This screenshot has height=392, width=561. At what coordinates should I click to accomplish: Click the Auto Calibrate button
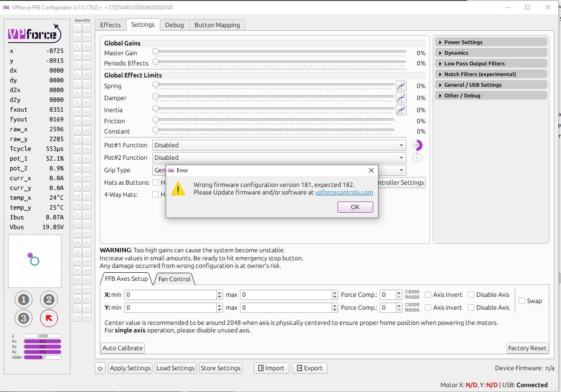coord(123,348)
